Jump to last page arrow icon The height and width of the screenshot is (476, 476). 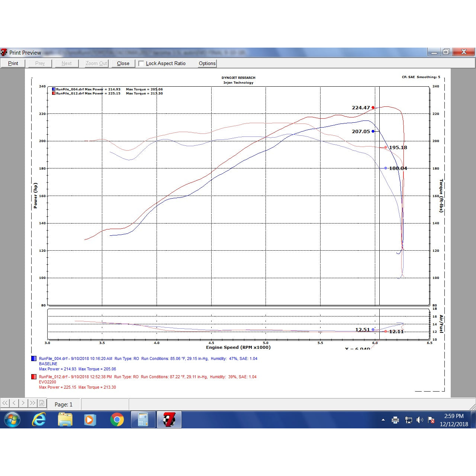click(x=32, y=403)
